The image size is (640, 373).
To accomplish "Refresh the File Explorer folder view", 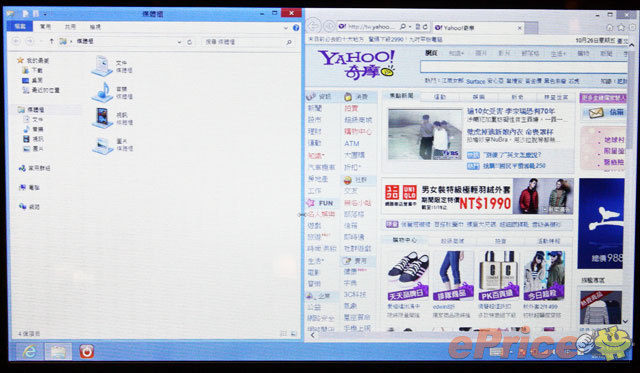I will (x=189, y=42).
